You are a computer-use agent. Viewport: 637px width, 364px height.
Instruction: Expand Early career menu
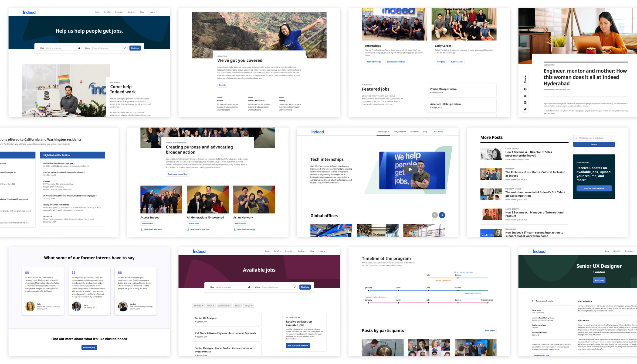pyautogui.click(x=399, y=132)
